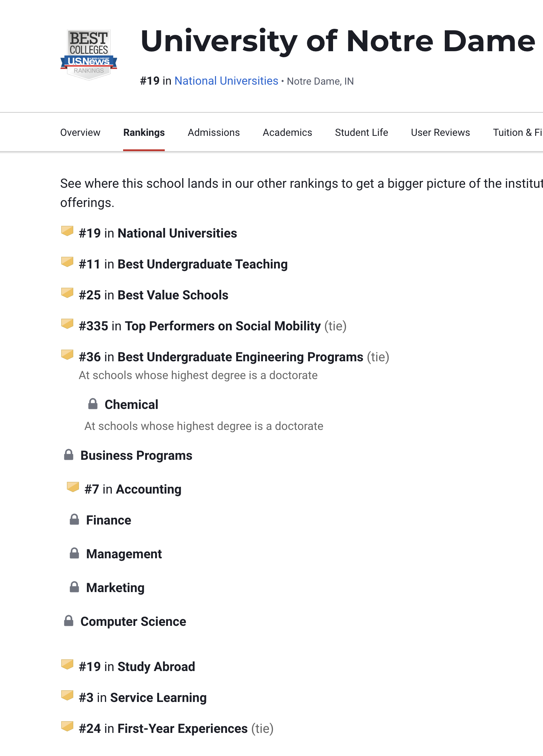Click the lock icon beside Marketing
The height and width of the screenshot is (756, 543).
click(x=74, y=587)
